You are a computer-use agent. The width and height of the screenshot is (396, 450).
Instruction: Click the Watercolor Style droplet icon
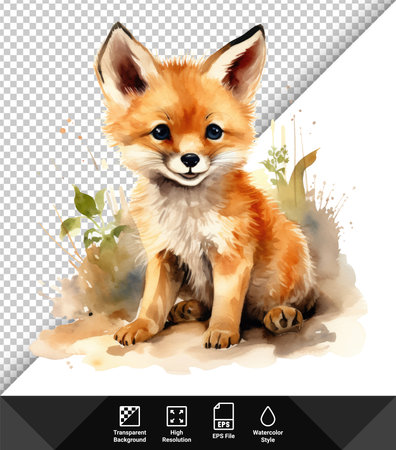click(268, 416)
